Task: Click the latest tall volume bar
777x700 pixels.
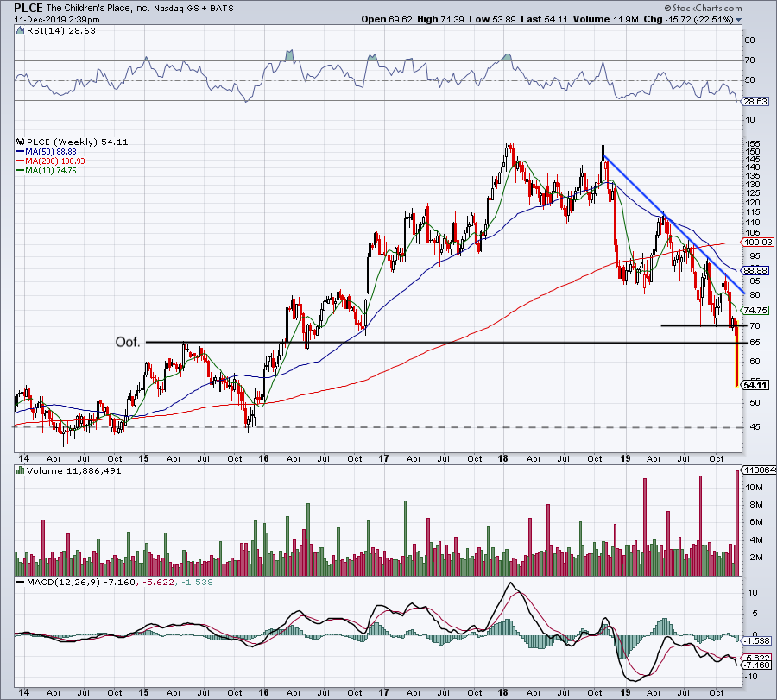Action: 737,523
